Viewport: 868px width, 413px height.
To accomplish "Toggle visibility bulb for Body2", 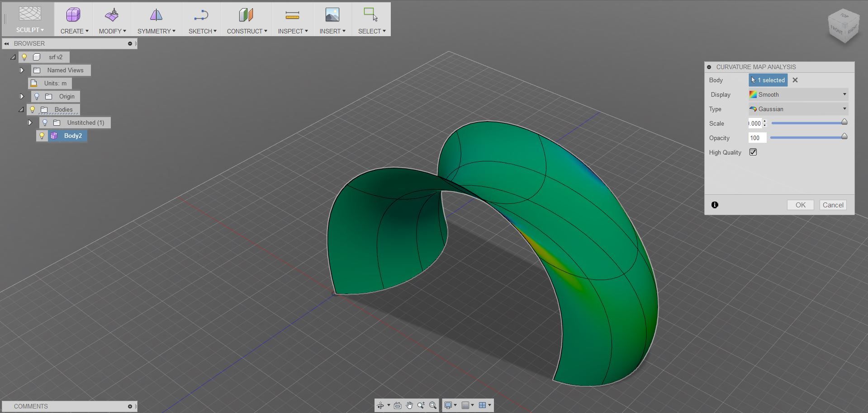I will (x=42, y=136).
